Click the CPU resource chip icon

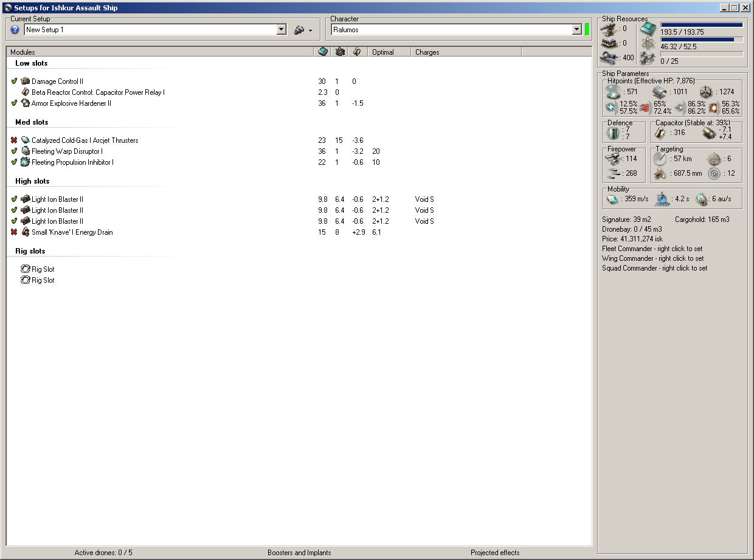point(648,28)
